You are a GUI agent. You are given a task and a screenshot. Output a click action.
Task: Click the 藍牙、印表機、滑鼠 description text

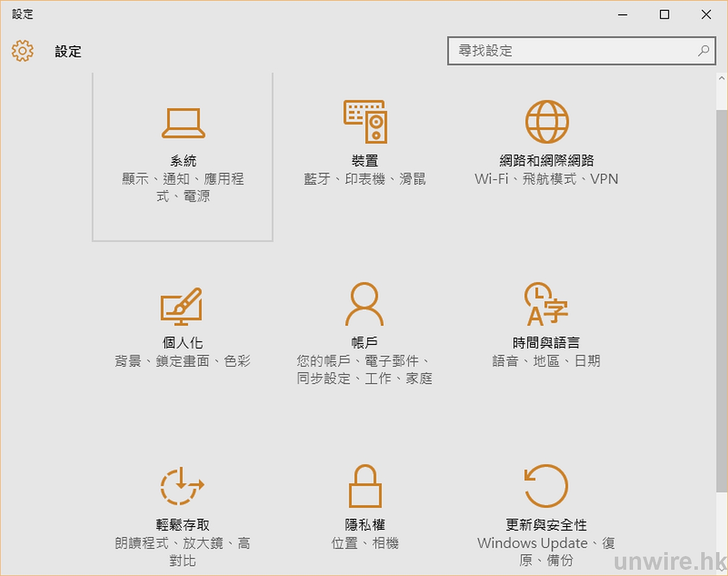[365, 179]
